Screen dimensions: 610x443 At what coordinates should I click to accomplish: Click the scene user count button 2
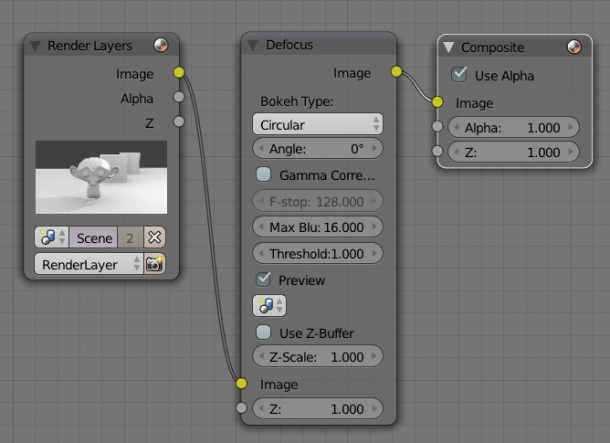point(130,238)
